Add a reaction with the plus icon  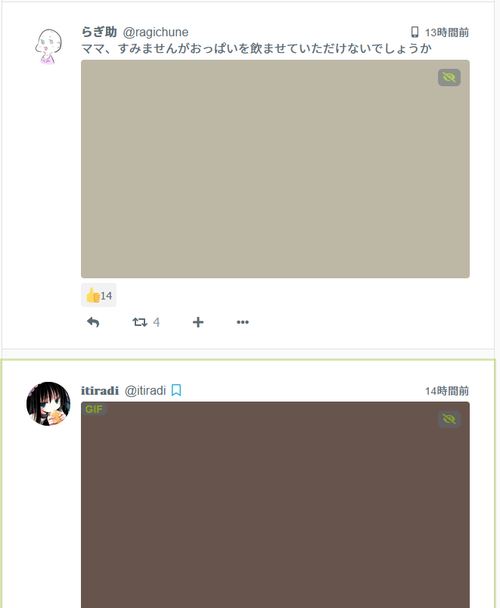click(x=198, y=322)
